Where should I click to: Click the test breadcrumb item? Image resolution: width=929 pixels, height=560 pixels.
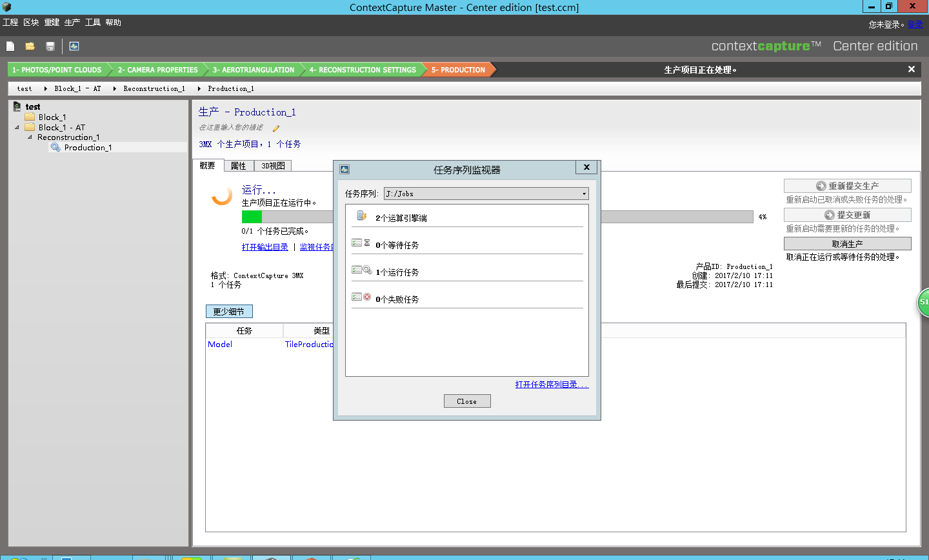click(25, 88)
